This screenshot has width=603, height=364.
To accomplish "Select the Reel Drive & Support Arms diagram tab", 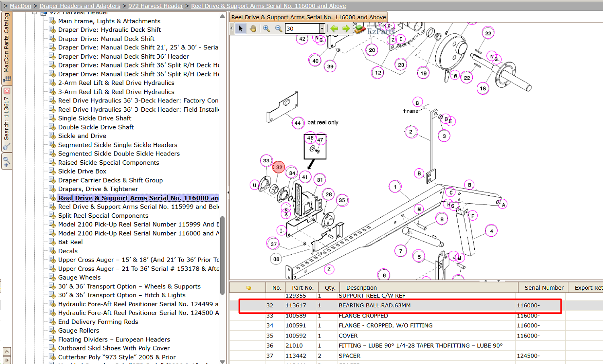I will [x=308, y=17].
